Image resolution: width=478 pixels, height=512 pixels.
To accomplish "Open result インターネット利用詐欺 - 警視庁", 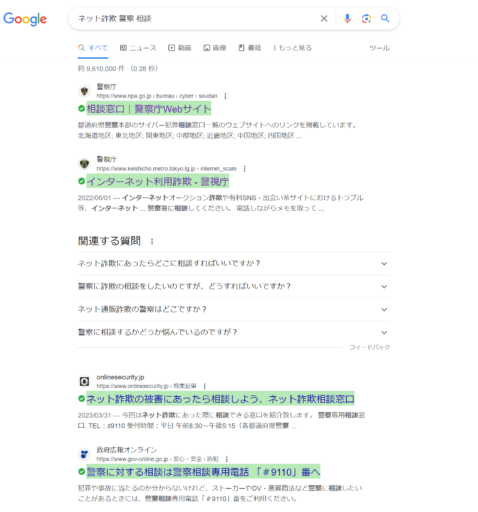I will point(158,181).
